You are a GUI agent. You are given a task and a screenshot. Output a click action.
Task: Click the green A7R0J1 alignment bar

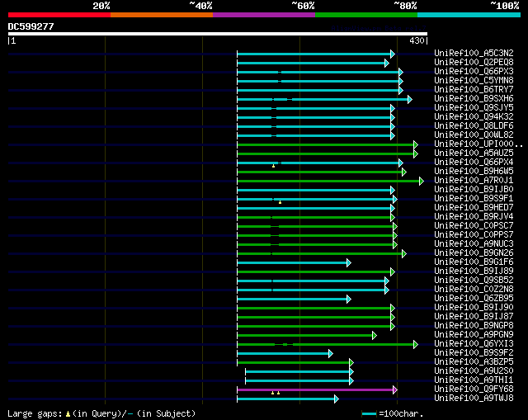[x=328, y=182]
